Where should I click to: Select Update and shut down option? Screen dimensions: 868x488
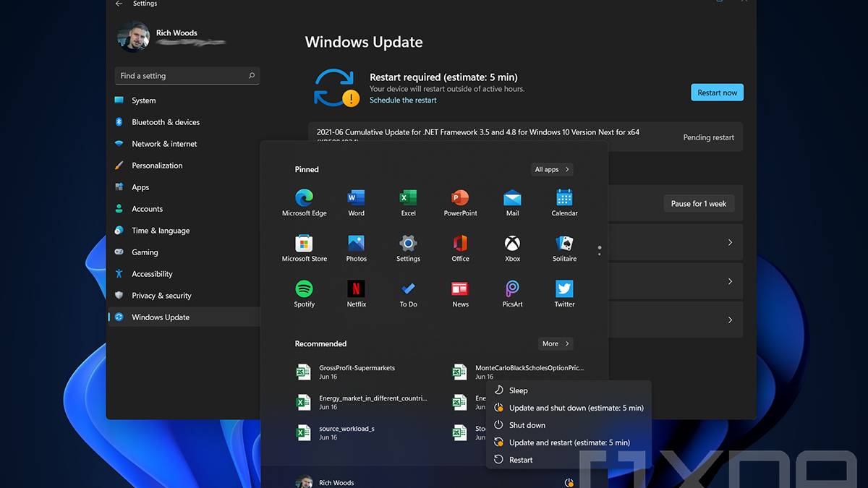(x=569, y=408)
